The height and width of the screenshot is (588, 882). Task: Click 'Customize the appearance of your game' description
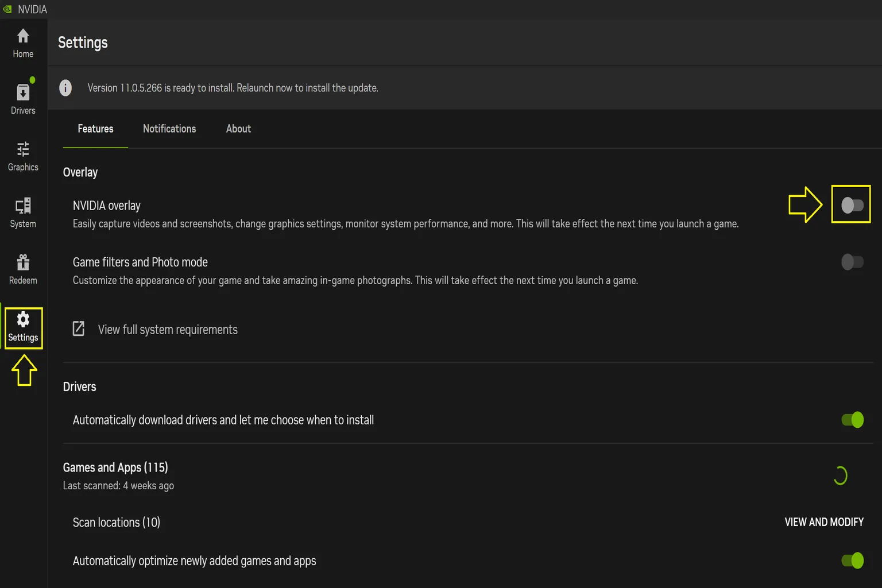click(x=355, y=280)
